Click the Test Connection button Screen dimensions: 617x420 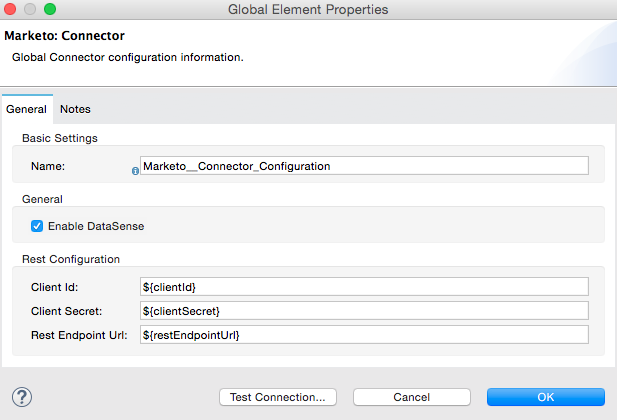[278, 397]
